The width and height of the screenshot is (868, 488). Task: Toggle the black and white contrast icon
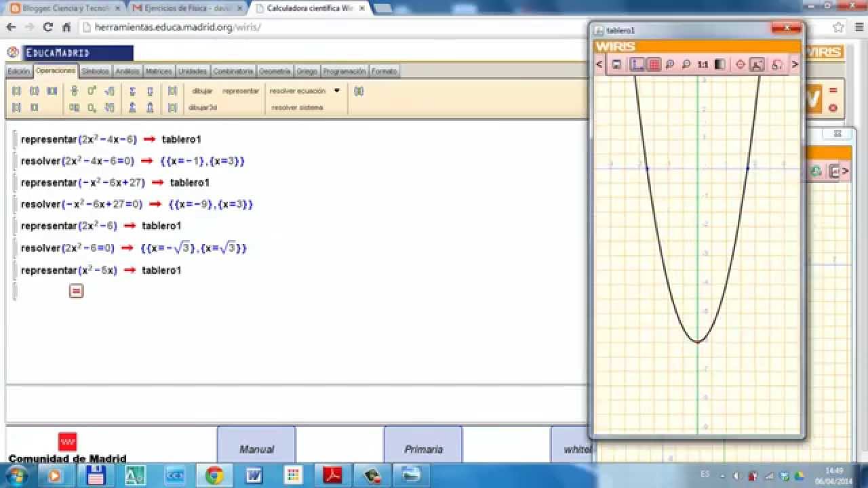point(719,64)
